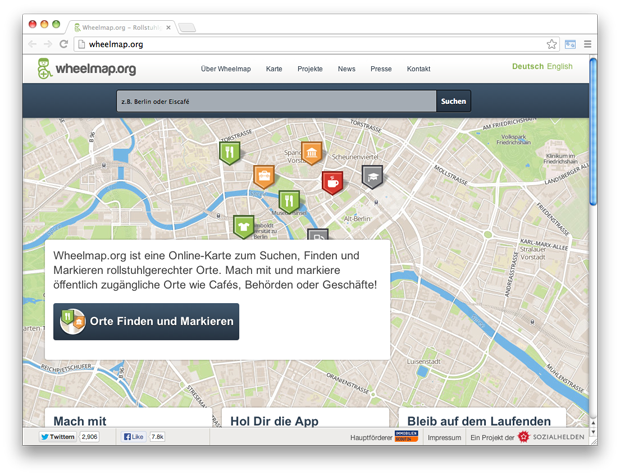The image size is (620, 476).
Task: Reload the page
Action: coord(64,44)
